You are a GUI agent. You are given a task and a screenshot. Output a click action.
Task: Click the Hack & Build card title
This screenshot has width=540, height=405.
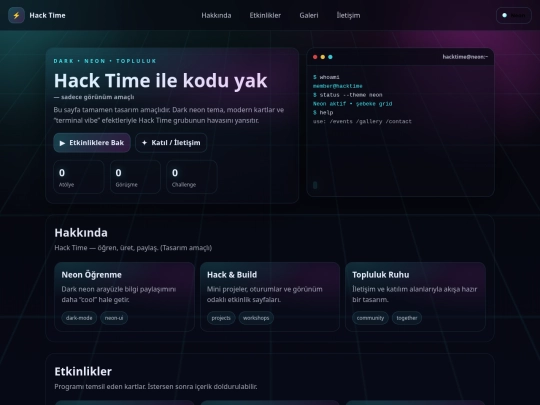[232, 275]
